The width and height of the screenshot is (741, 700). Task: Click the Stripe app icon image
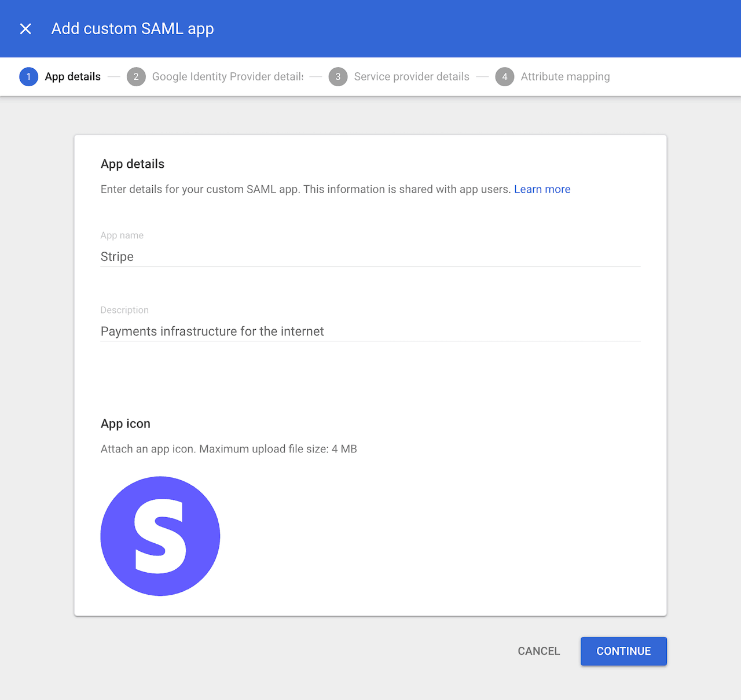click(160, 536)
